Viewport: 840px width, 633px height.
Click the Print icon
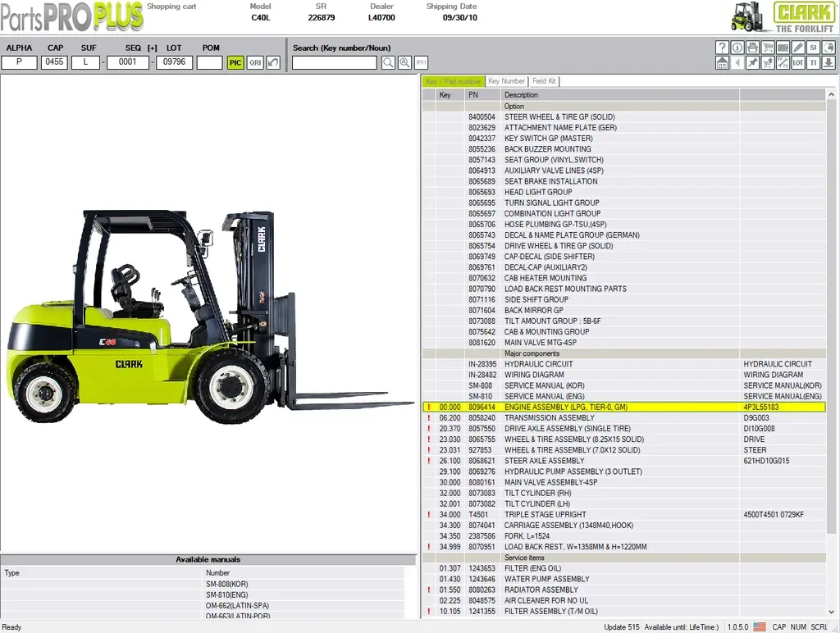pyautogui.click(x=752, y=48)
